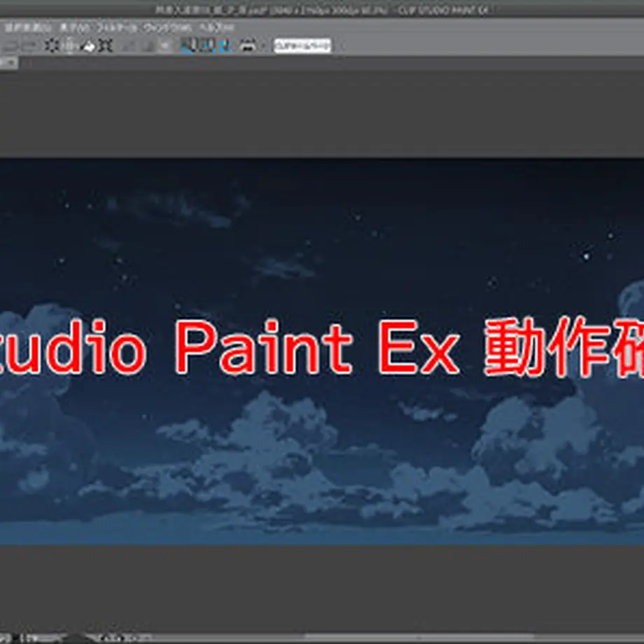Viewport: 644px width, 644px height.
Task: Click the Scale/Rotate transform icon
Action: pos(106,45)
